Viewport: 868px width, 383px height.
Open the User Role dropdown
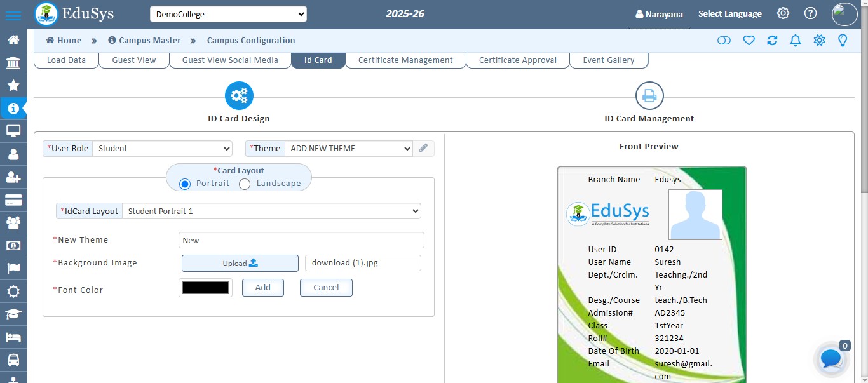(163, 149)
